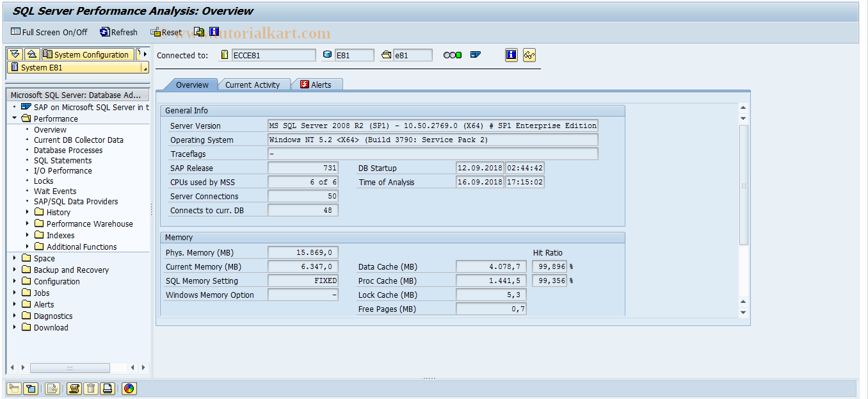Click the Phys. Memory value field
Viewport: 868px width, 399px height.
(303, 252)
